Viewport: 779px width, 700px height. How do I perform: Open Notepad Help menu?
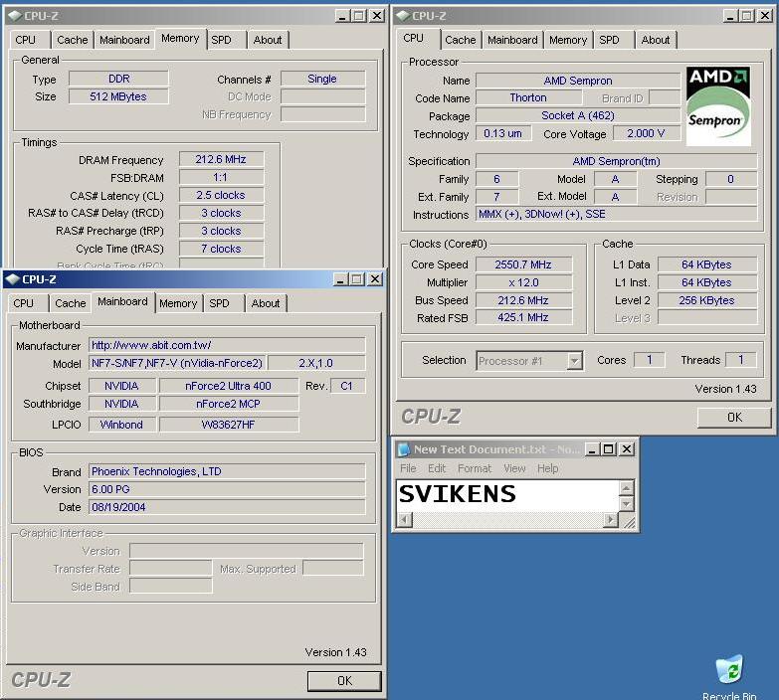pyautogui.click(x=547, y=468)
